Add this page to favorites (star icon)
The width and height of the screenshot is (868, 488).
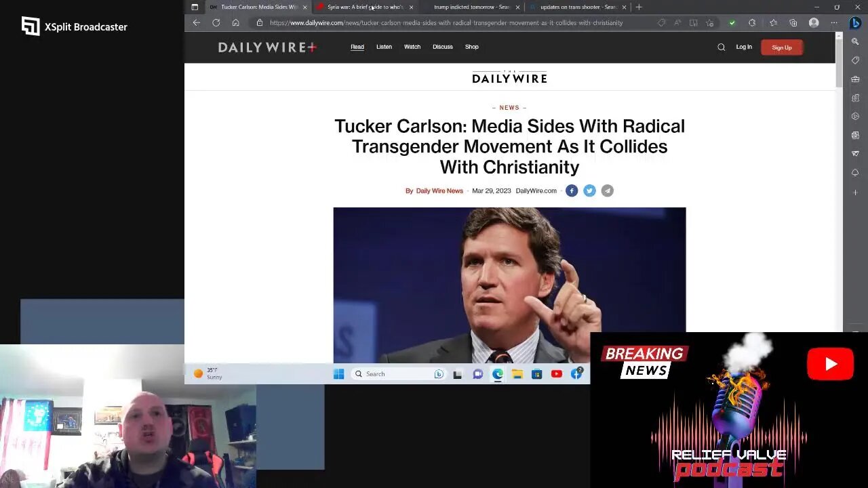(710, 22)
